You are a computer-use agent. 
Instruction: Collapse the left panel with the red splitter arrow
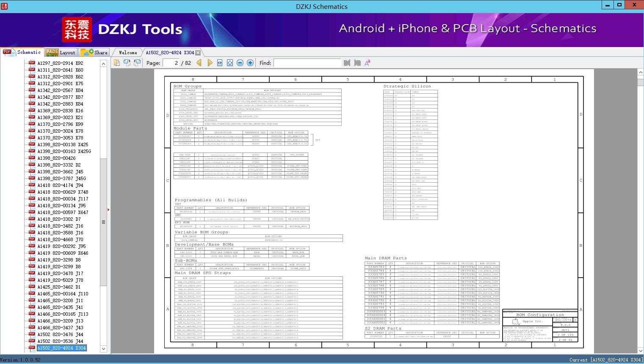tap(109, 209)
